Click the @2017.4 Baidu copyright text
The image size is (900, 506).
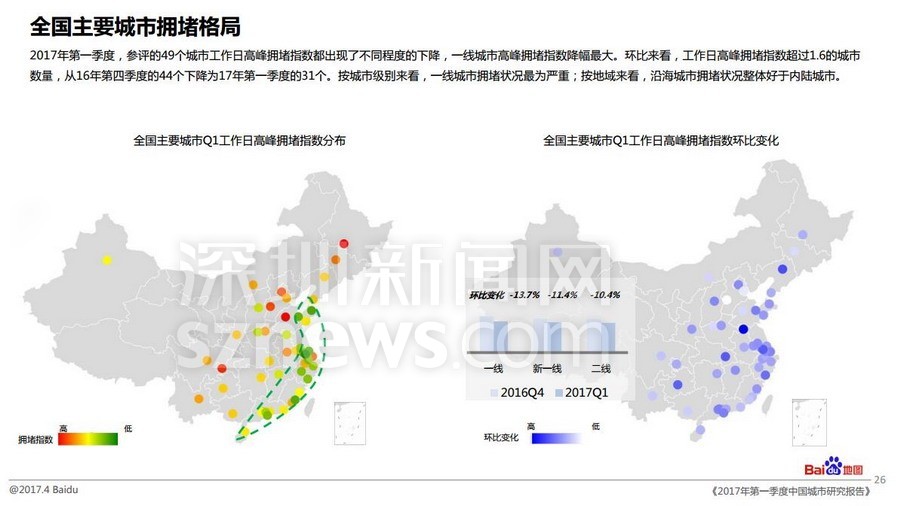44,490
